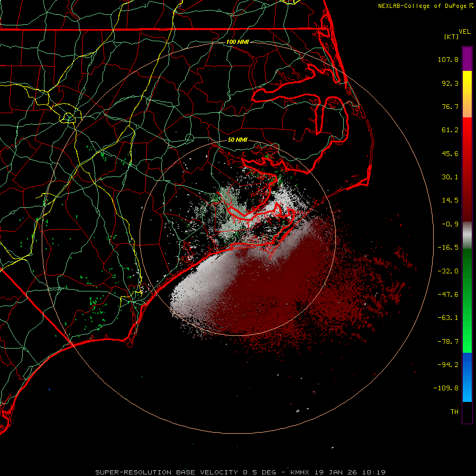Click the gray near-zero segment of the color bar

(x=467, y=234)
